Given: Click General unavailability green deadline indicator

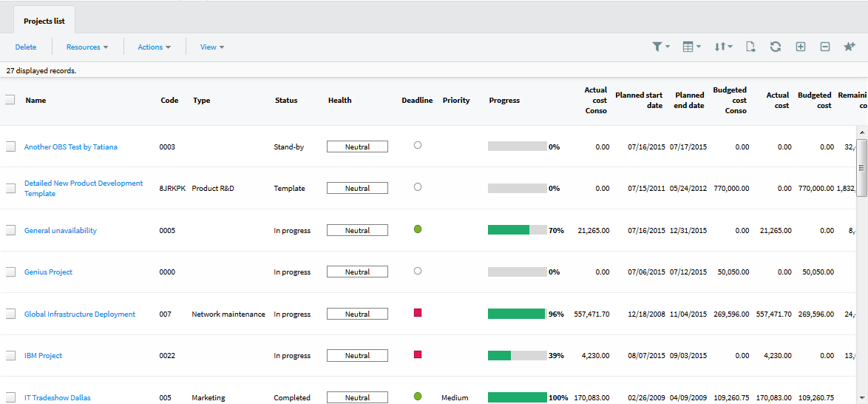Looking at the screenshot, I should click(x=418, y=229).
